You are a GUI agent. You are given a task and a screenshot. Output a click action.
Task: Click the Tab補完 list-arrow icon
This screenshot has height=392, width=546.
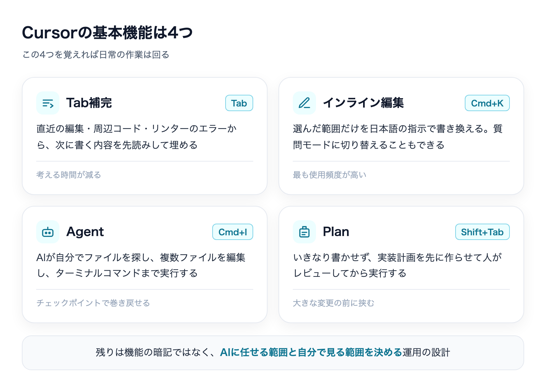click(48, 103)
